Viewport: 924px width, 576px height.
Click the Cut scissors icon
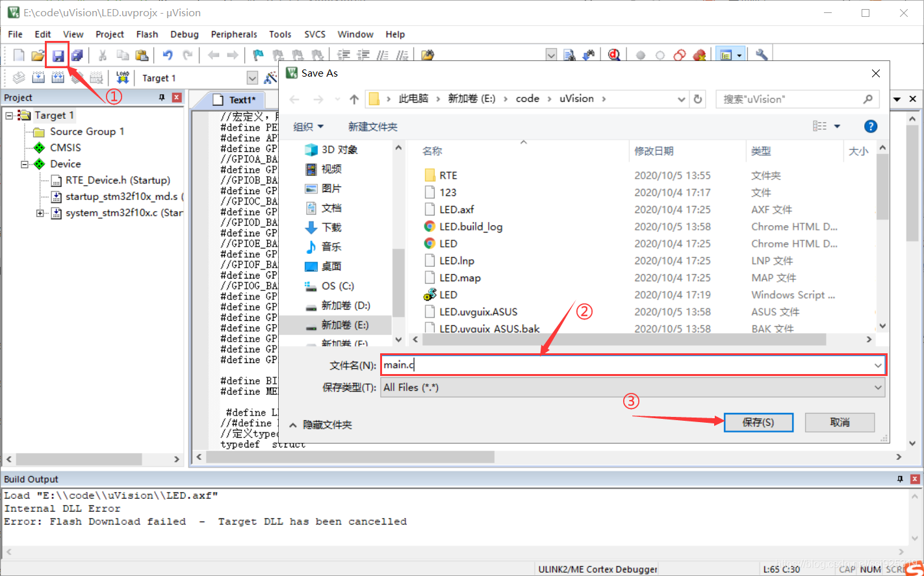pos(102,56)
